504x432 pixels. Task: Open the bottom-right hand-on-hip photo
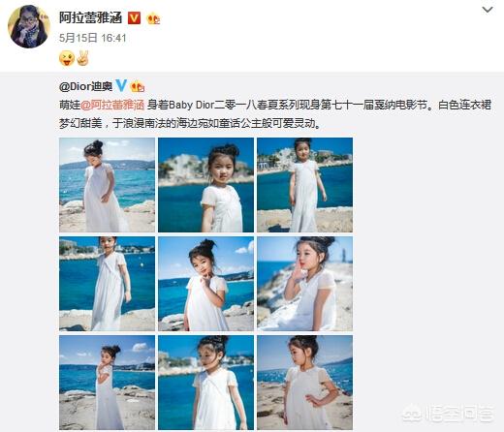tap(304, 383)
